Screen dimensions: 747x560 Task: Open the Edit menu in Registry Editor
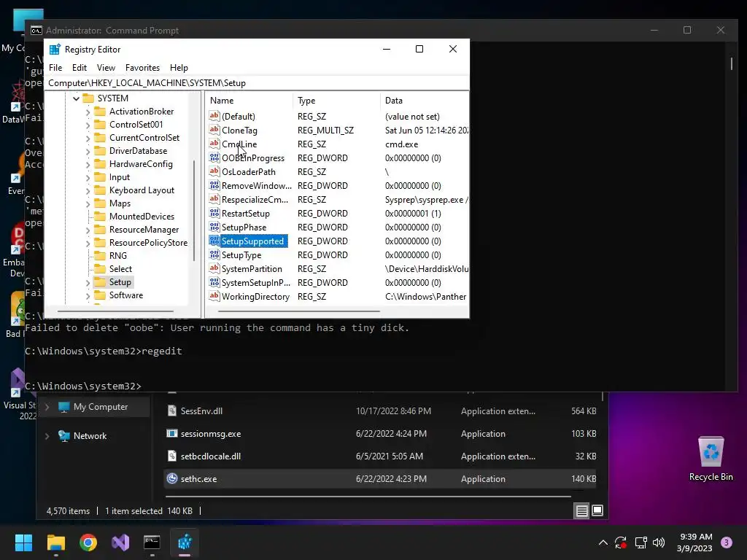(79, 68)
